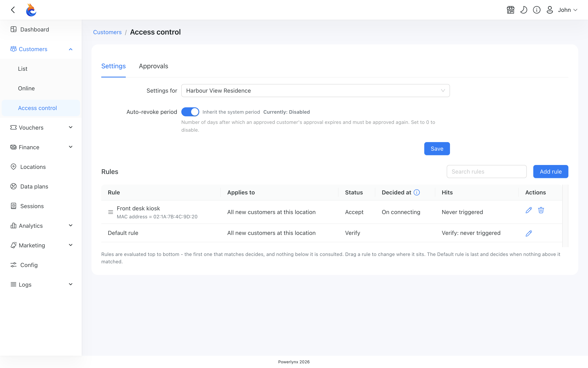Screen dimensions: 588x368
Task: Click the Front desk kiosk rule name
Action: tap(138, 208)
